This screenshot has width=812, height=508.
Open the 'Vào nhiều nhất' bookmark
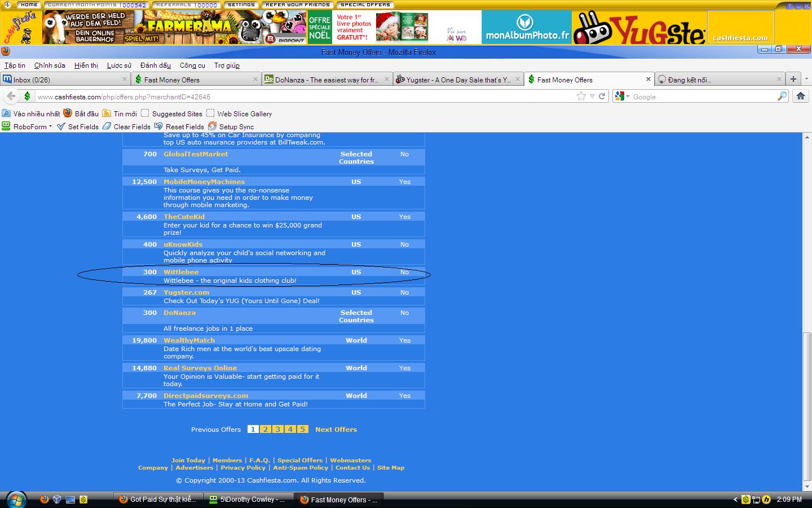click(x=31, y=113)
